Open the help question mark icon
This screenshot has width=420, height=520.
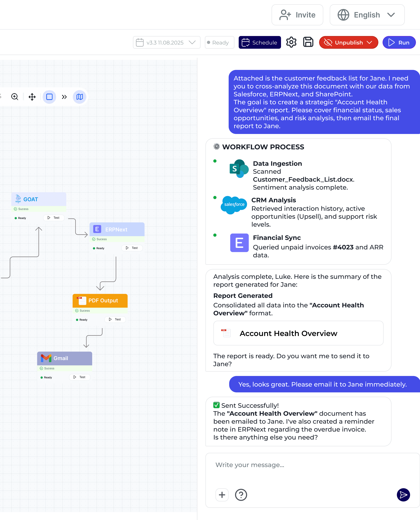[241, 495]
